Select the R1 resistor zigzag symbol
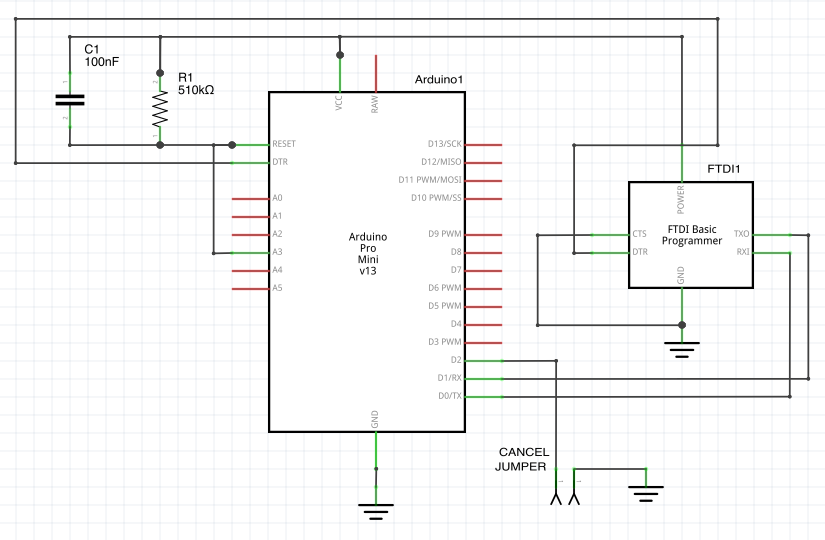Image resolution: width=825 pixels, height=540 pixels. (x=160, y=108)
